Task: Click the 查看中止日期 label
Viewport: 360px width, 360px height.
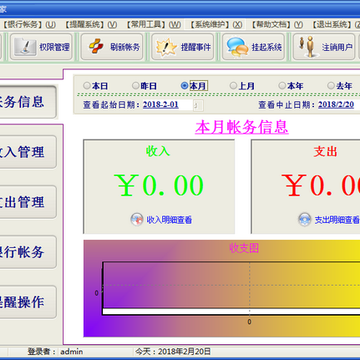Action: [x=287, y=105]
